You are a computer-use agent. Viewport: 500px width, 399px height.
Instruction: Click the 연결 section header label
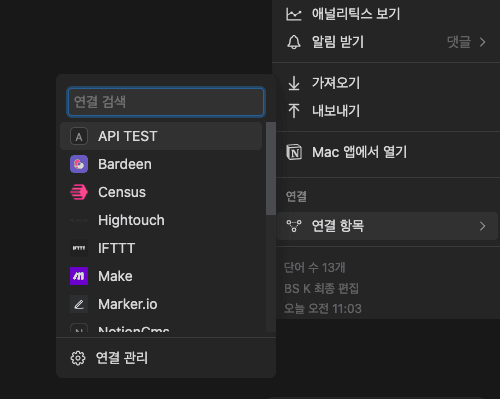click(x=296, y=196)
